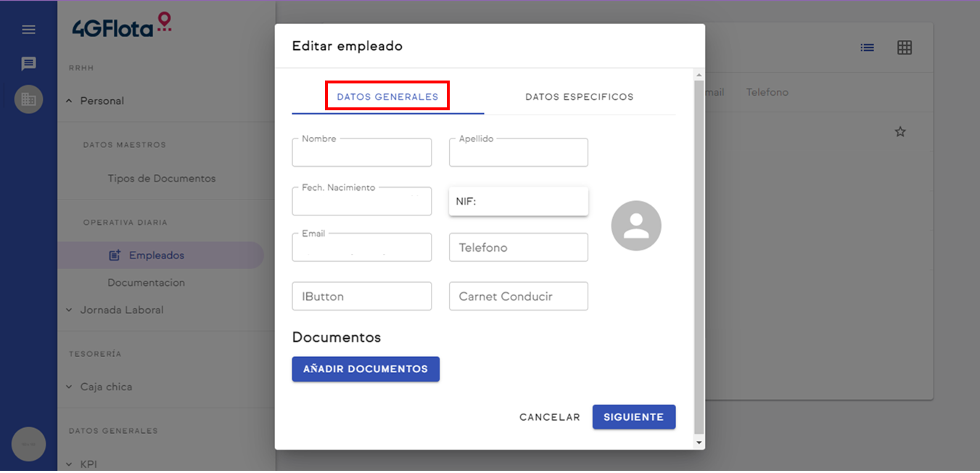Expand the KPI section
The height and width of the screenshot is (473, 980).
[70, 464]
